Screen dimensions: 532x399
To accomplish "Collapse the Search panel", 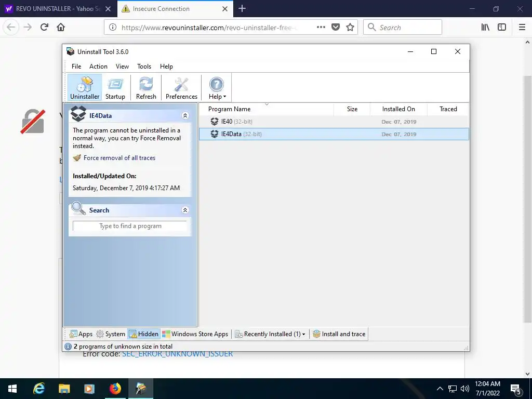I will coord(185,210).
